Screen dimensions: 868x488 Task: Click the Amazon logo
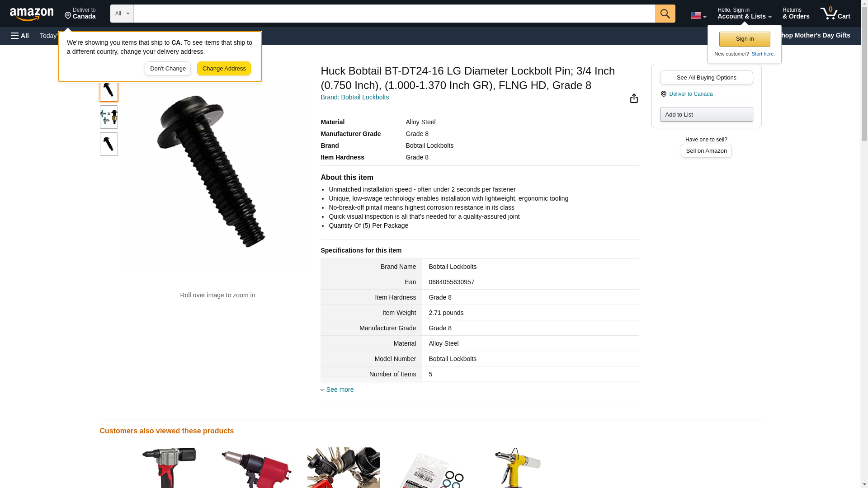pos(32,14)
